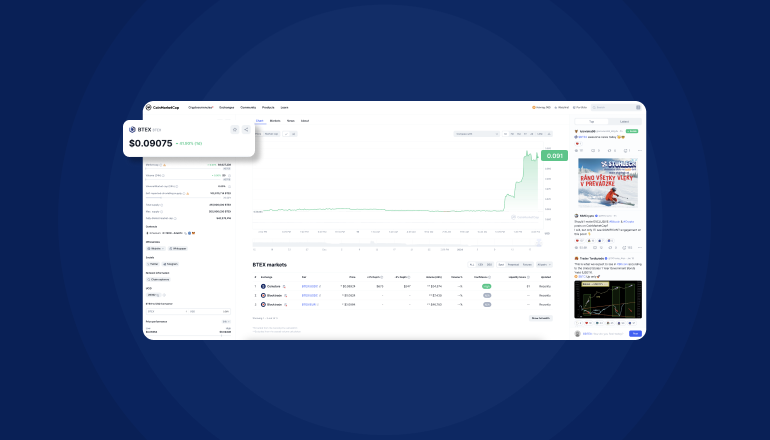Click the MetaMask fox icon

point(193,233)
